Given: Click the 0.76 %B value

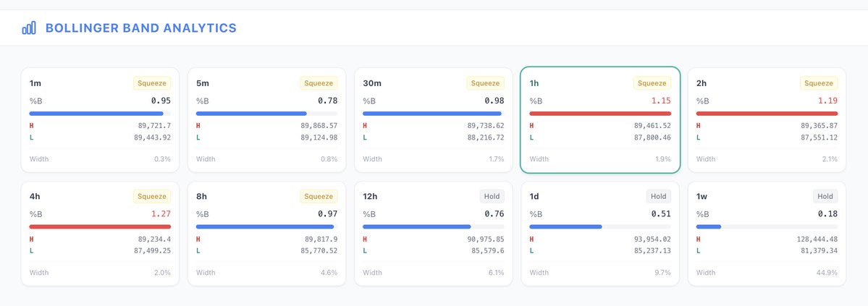Looking at the screenshot, I should pos(494,213).
